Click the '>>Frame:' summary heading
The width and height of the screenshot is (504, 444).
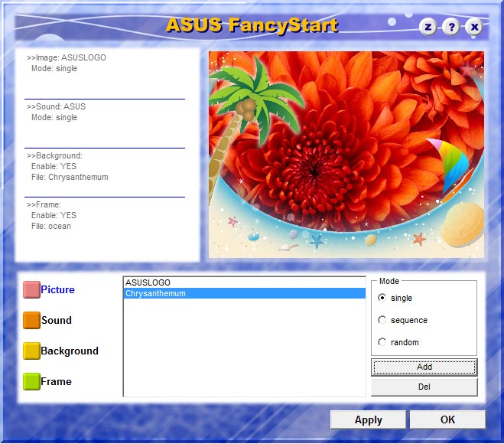click(44, 204)
